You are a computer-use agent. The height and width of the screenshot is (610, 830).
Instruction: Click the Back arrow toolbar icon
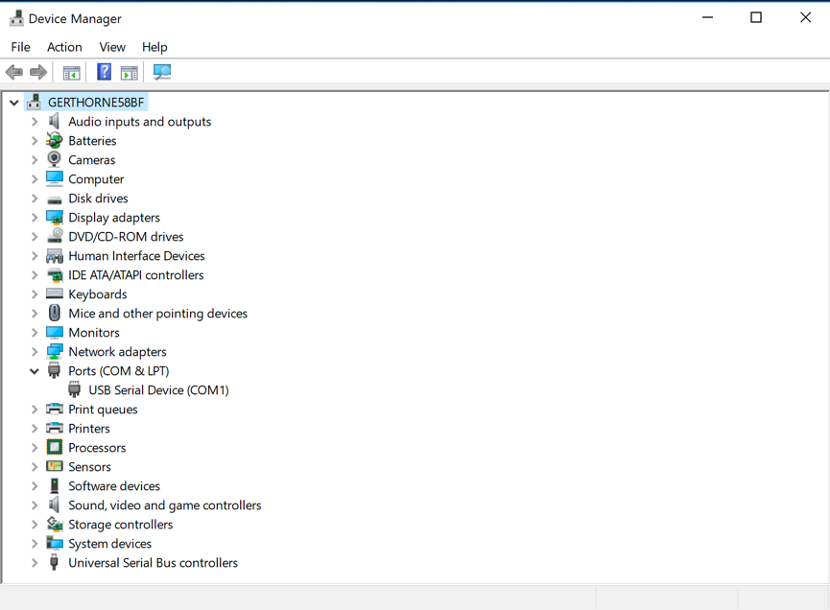[x=14, y=72]
